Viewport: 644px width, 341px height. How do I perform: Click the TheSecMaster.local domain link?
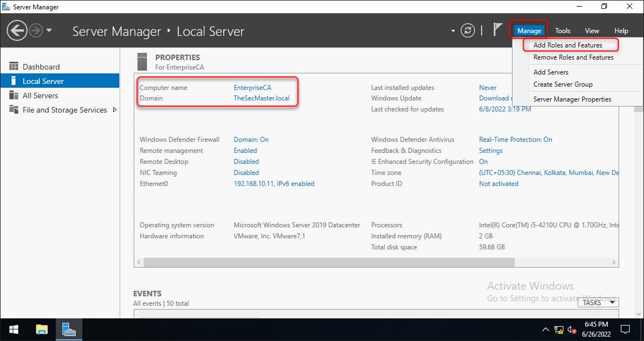pos(261,98)
